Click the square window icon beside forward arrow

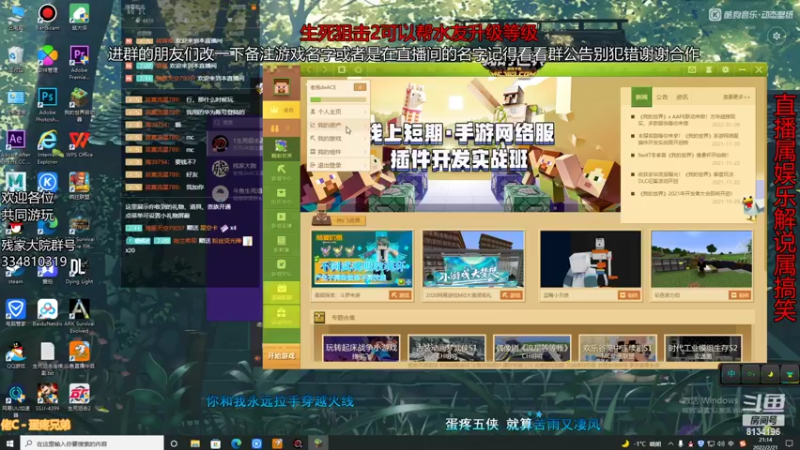(x=342, y=70)
